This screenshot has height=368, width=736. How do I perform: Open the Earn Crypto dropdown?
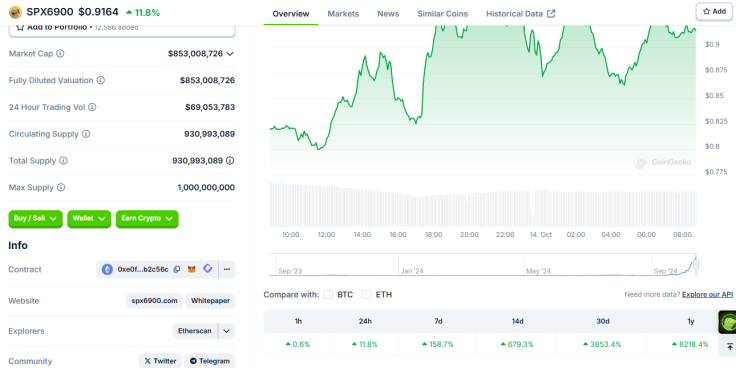147,219
